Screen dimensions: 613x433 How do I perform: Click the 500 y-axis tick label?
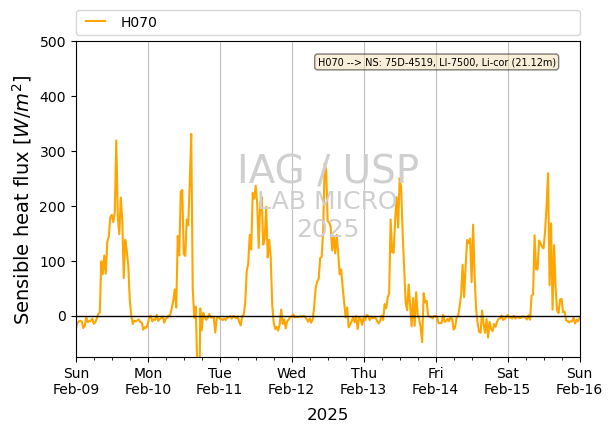(53, 42)
